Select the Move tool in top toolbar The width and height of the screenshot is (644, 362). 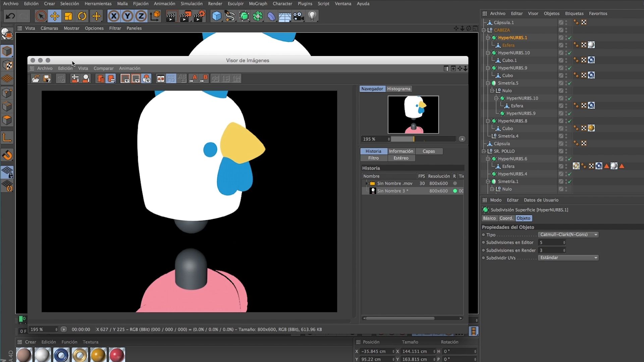click(54, 16)
